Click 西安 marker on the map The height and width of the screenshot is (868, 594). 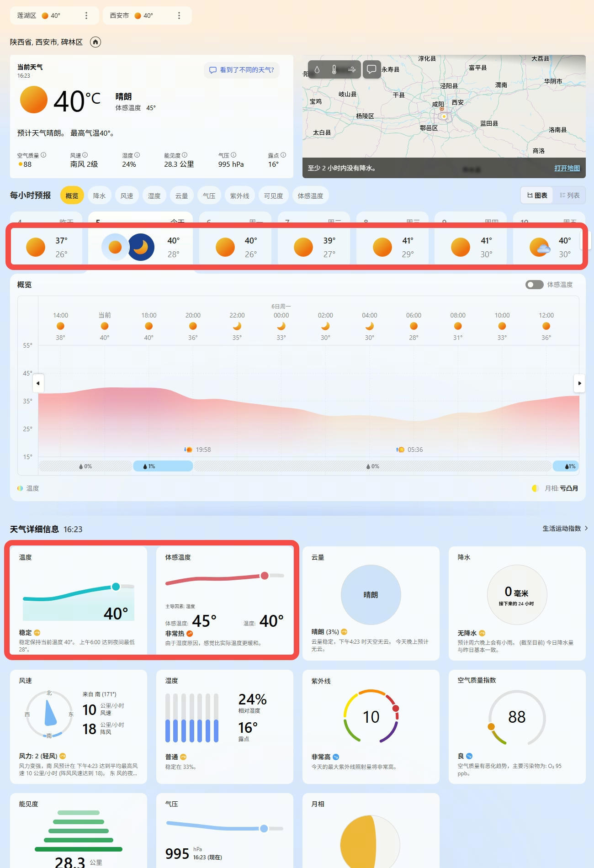(x=444, y=116)
